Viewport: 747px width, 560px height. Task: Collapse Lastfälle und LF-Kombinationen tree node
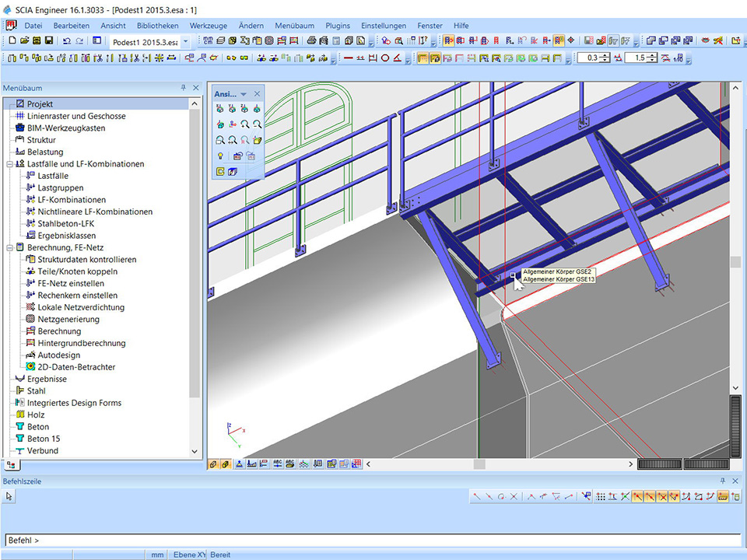click(9, 164)
